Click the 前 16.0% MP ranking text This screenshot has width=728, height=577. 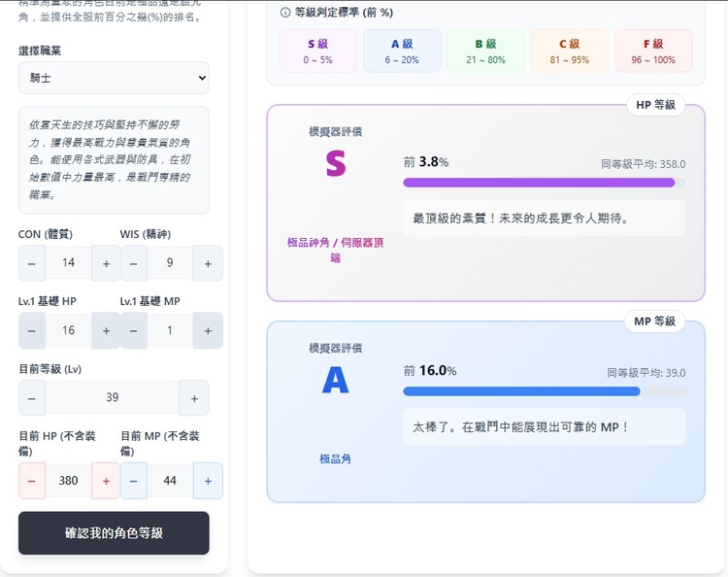click(x=430, y=371)
